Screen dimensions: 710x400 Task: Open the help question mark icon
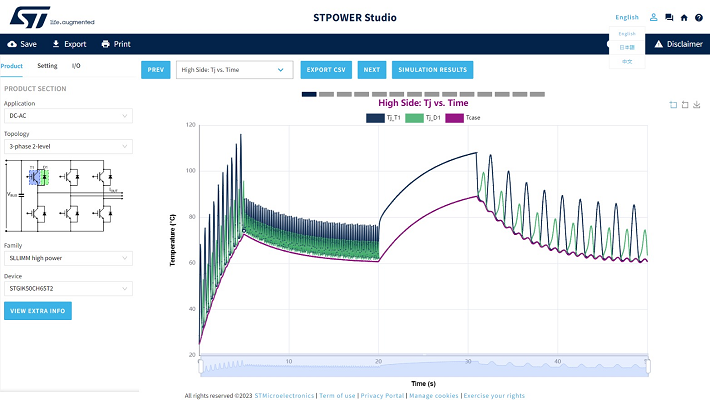coord(698,17)
